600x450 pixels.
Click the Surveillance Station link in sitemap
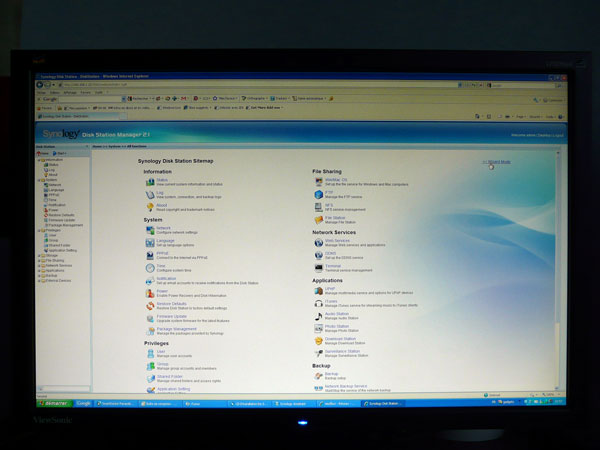pyautogui.click(x=342, y=351)
